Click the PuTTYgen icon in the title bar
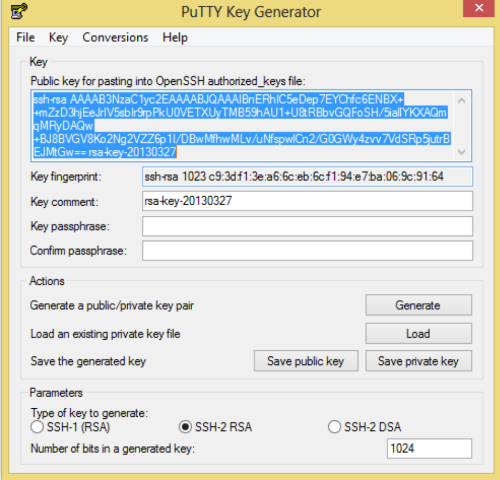The width and height of the screenshot is (500, 480). 18,11
